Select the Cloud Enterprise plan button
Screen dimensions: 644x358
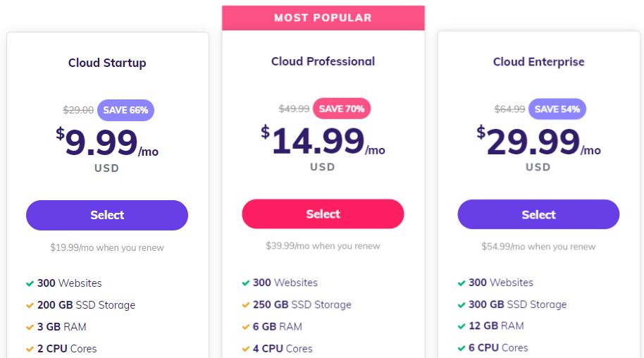[x=538, y=214]
